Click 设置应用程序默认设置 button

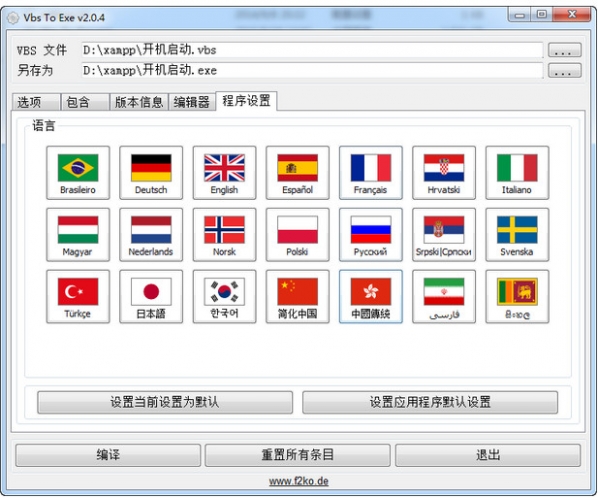[x=430, y=402]
